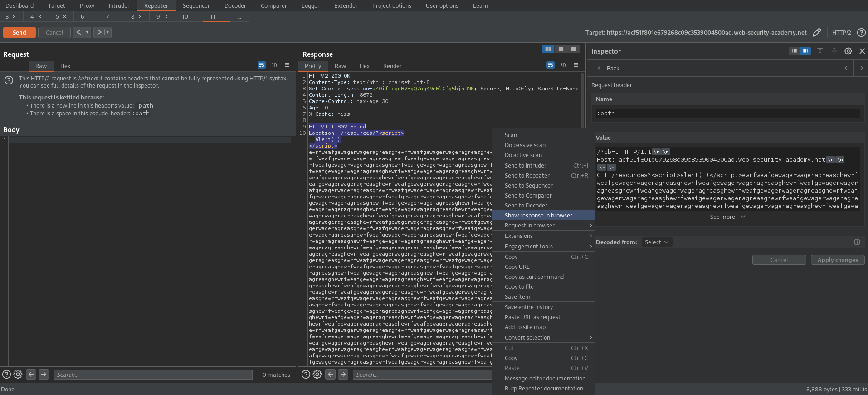Screen dimensions: 868x395
Task: Close Repeater tab 10
Action: 194,17
